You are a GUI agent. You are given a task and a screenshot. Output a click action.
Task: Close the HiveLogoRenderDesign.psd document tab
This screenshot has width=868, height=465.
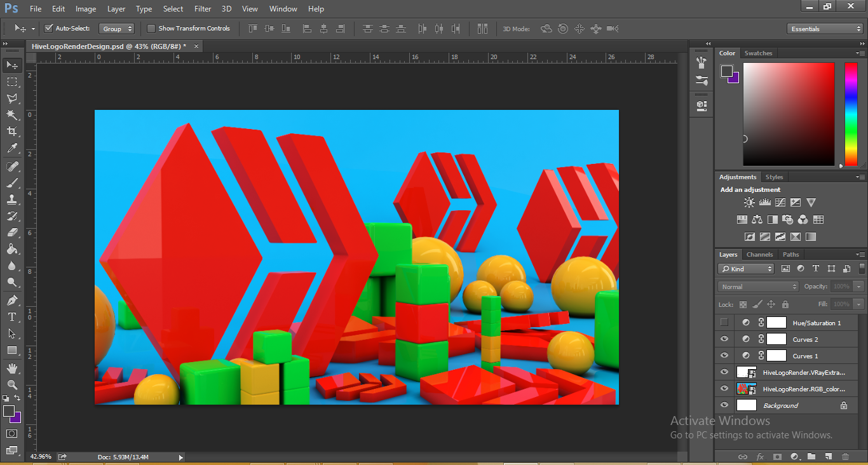196,46
